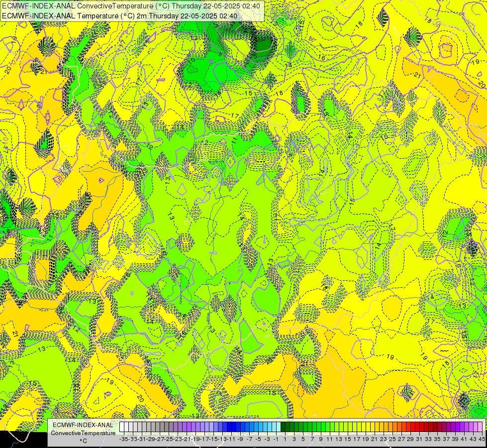This screenshot has width=487, height=448.
Task: Click the -9 legend scale value
Action: pyautogui.click(x=240, y=439)
